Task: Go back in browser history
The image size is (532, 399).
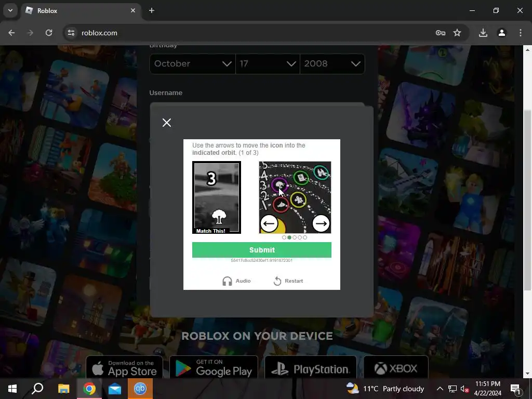Action: click(11, 33)
